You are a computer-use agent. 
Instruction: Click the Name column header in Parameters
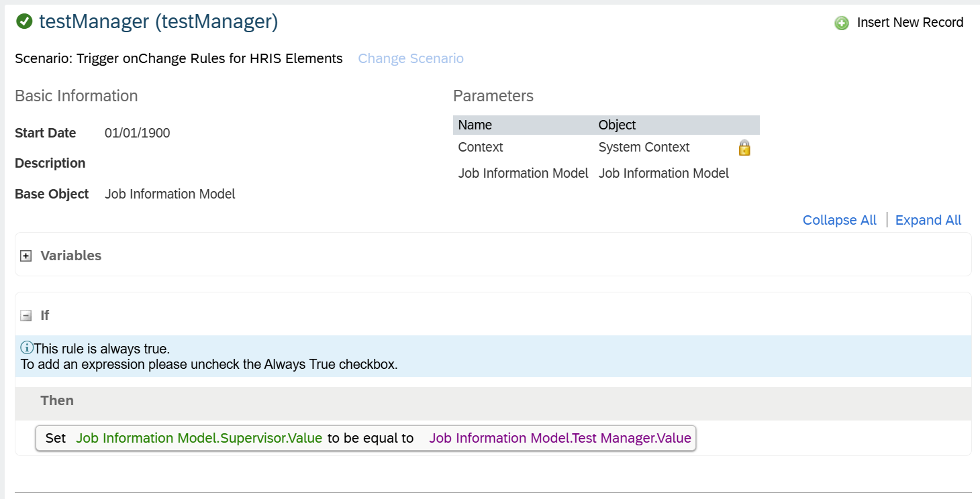click(475, 125)
